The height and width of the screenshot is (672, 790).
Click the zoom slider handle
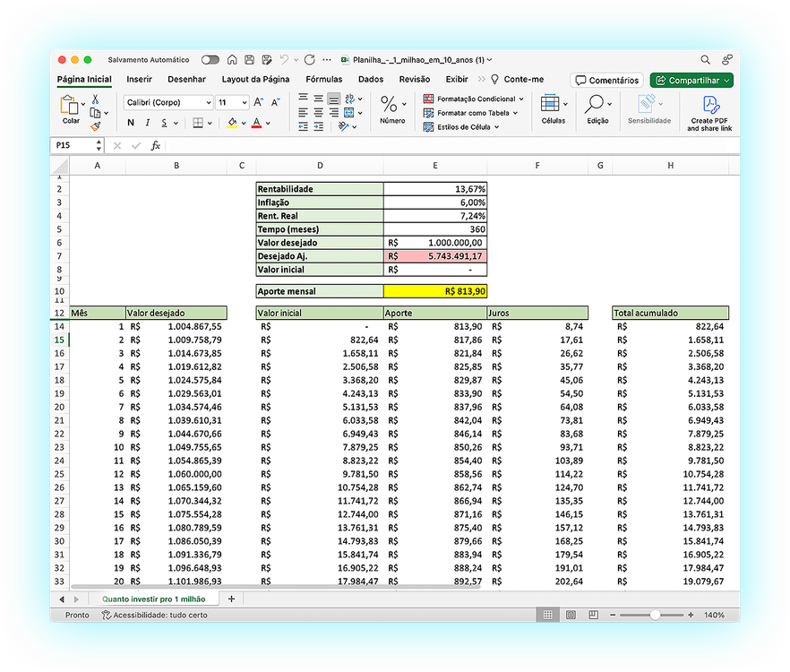(656, 616)
